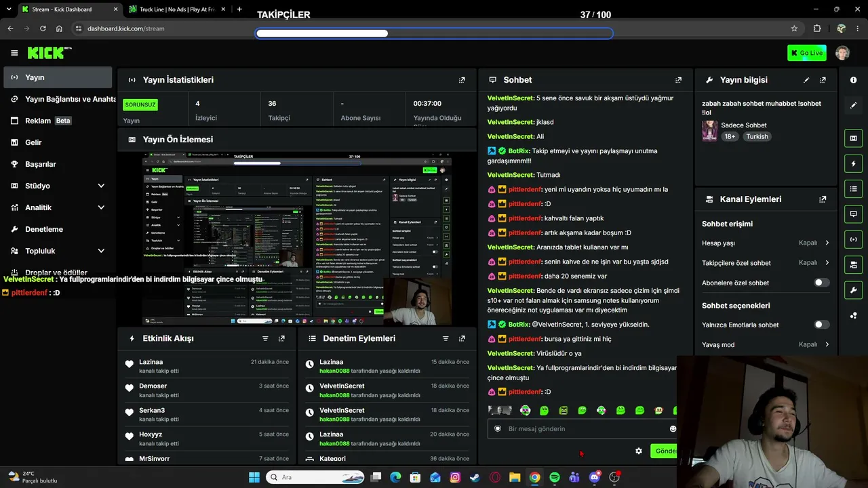Bookmark this page with the star icon
This screenshot has width=868, height=488.
tap(794, 28)
